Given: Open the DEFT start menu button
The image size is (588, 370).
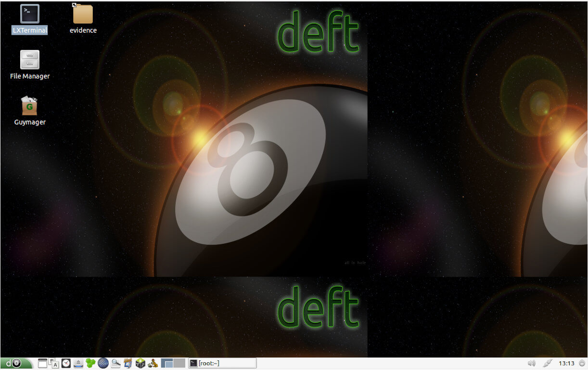Looking at the screenshot, I should click(x=16, y=363).
